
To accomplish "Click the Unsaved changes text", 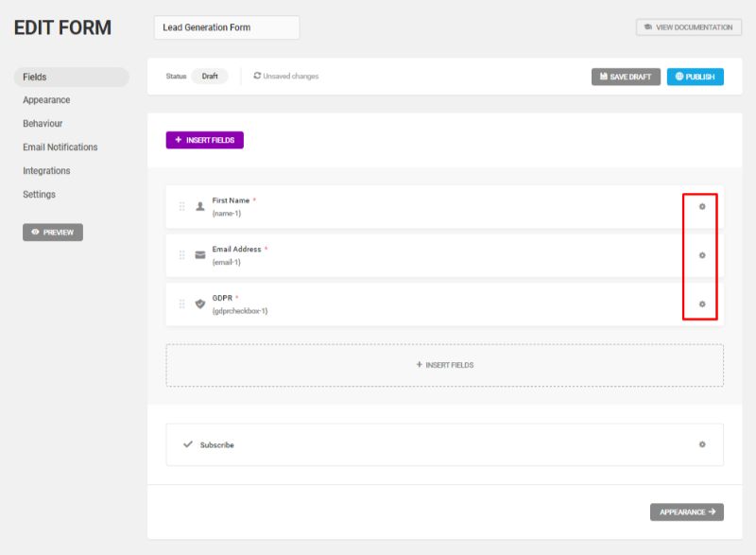I will (x=291, y=77).
